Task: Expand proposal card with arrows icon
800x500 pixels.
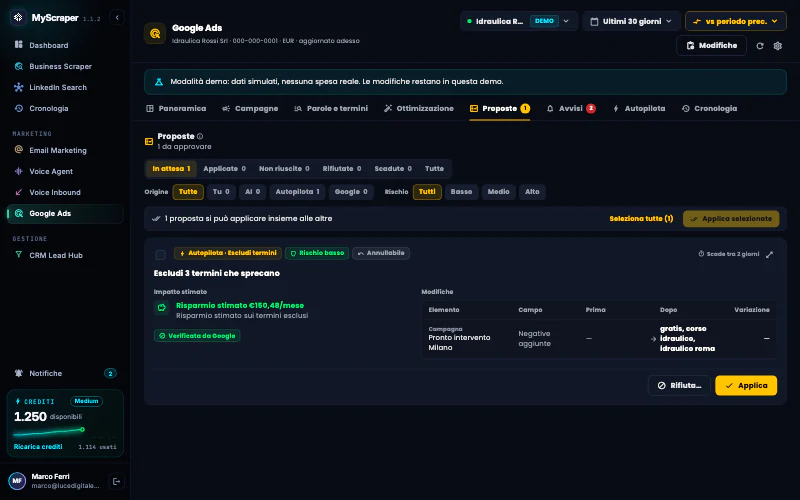Action: [x=769, y=254]
